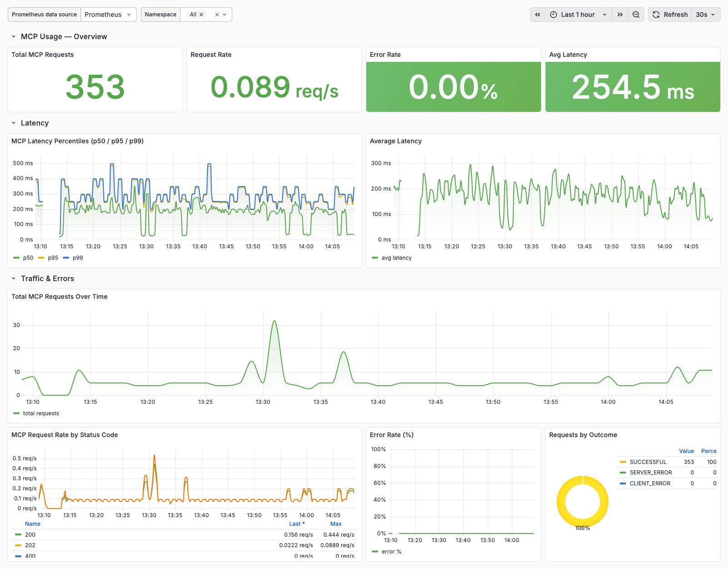Viewport: 728px width, 569px height.
Task: Open MCP Request Rate by Status Code title
Action: click(x=65, y=435)
